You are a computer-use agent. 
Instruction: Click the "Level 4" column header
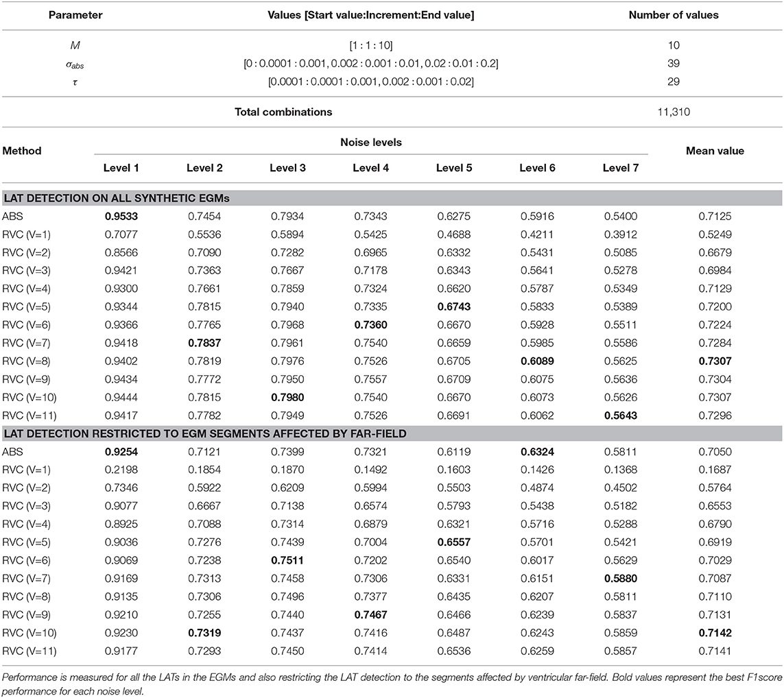[371, 168]
